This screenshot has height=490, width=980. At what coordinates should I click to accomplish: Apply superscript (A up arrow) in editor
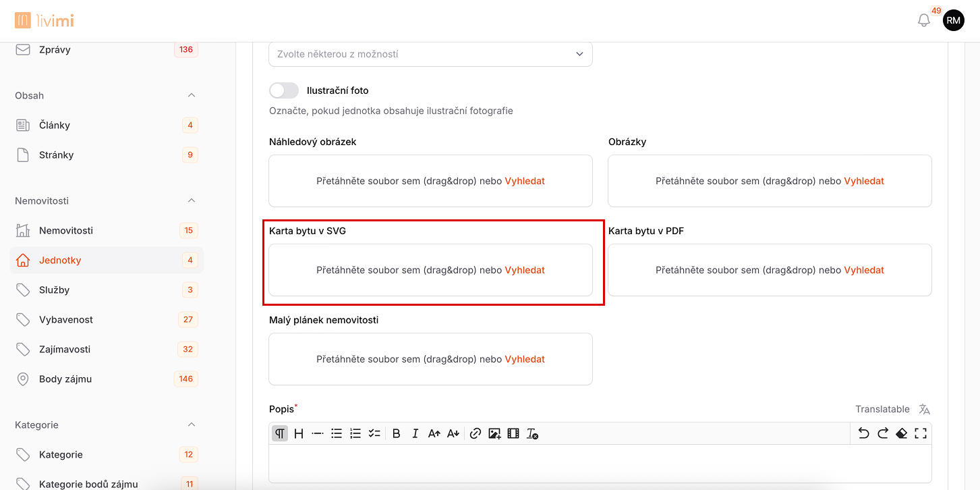pyautogui.click(x=434, y=433)
